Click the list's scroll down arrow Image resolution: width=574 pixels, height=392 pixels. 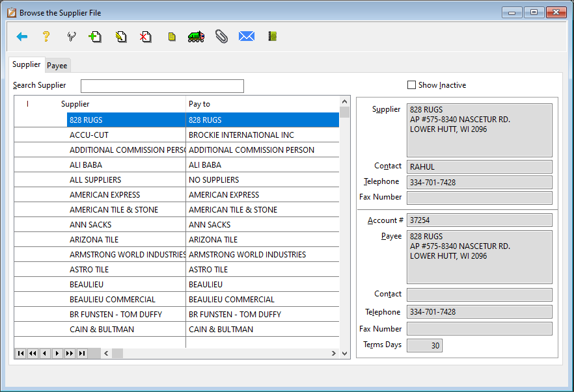tap(344, 353)
